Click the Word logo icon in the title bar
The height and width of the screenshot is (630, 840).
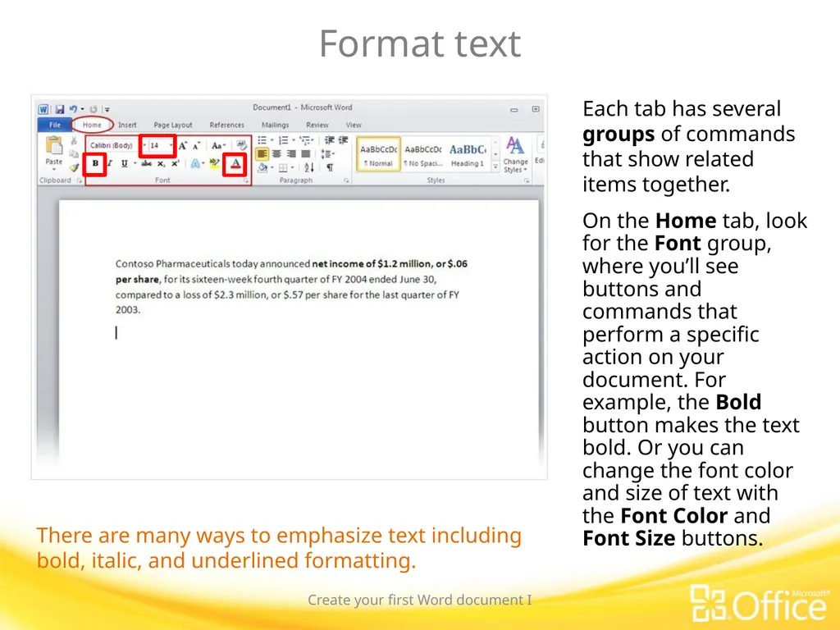43,109
